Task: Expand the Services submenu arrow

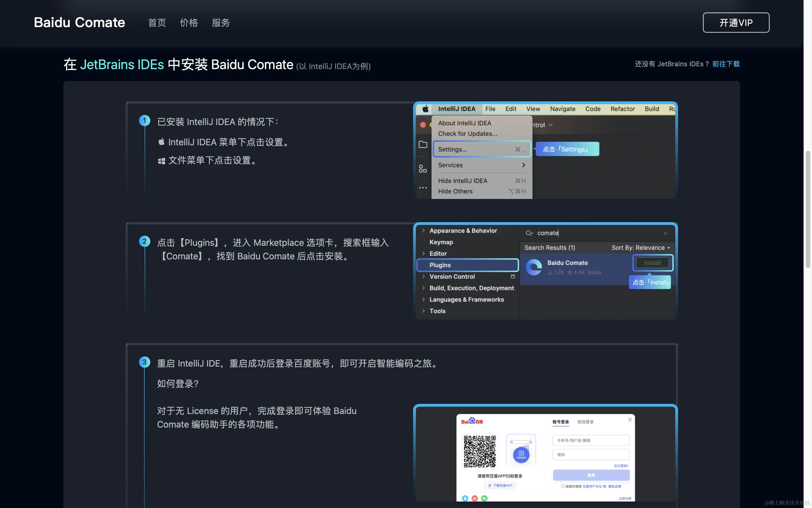Action: click(x=524, y=165)
